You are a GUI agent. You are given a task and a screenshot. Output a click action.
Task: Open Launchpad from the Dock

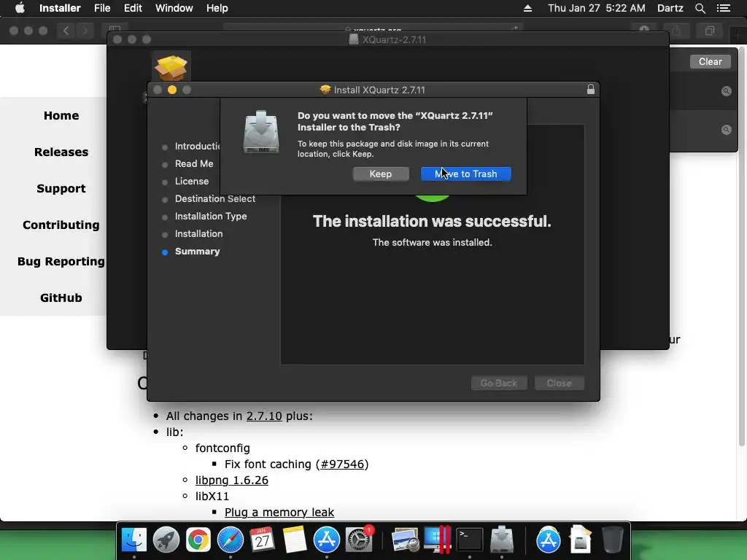coord(166,540)
